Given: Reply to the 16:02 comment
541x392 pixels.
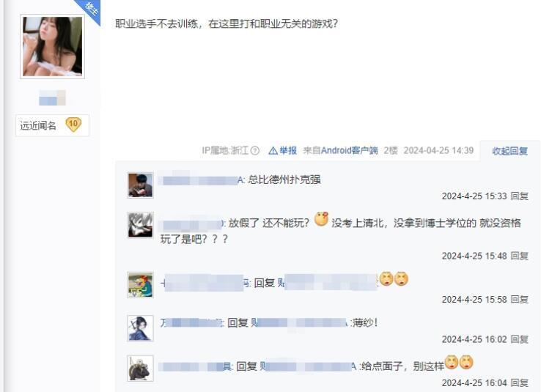Looking at the screenshot, I should [519, 339].
